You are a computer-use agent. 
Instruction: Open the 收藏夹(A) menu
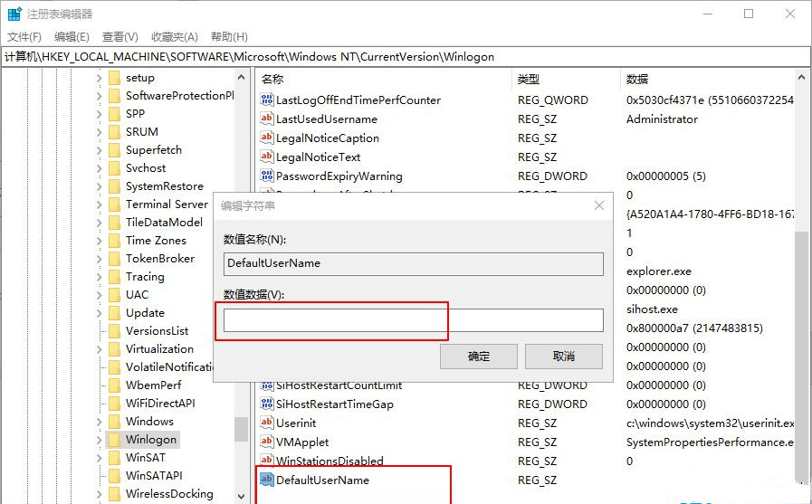(x=174, y=37)
